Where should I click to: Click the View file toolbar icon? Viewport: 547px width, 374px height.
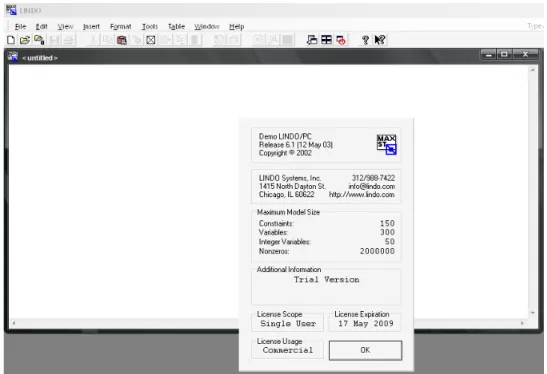(39, 40)
